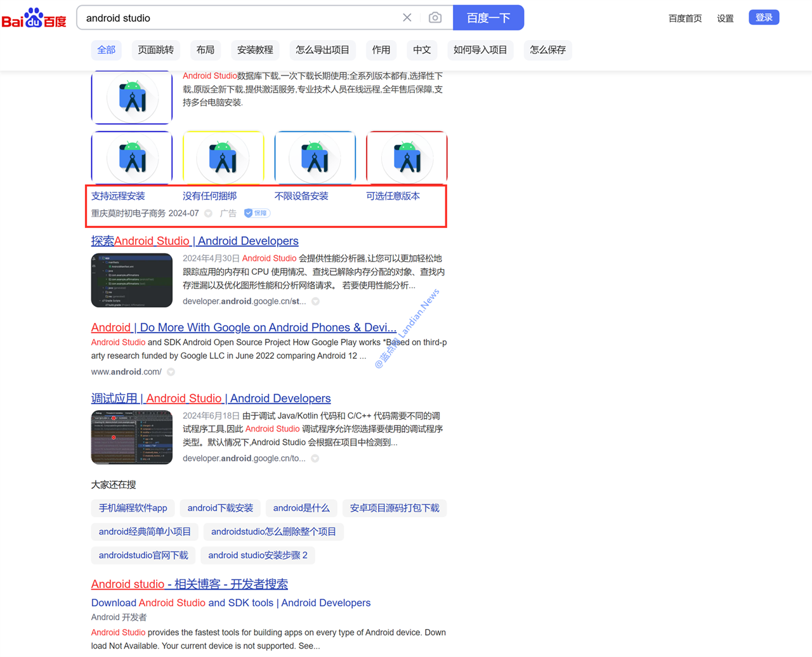
Task: Click the 重庆莫时初电子商务 advertiser name
Action: [128, 213]
